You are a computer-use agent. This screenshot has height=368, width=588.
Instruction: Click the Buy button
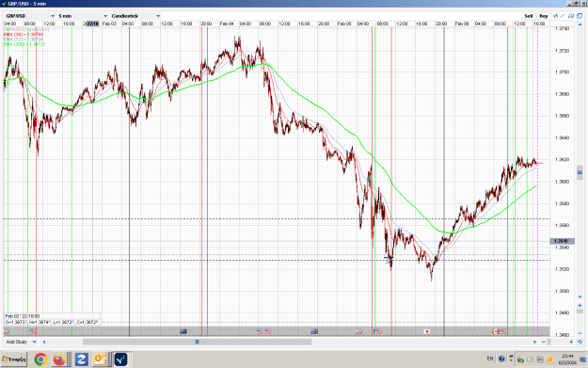coord(544,16)
